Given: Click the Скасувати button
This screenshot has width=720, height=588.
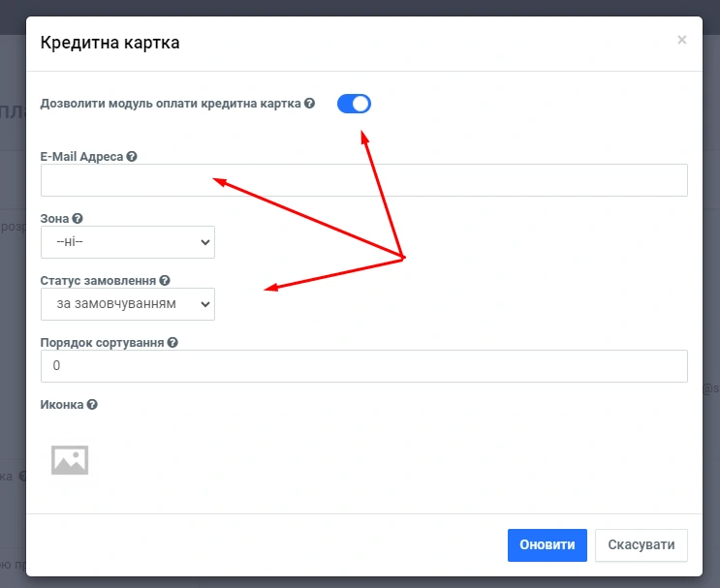Looking at the screenshot, I should coord(641,544).
